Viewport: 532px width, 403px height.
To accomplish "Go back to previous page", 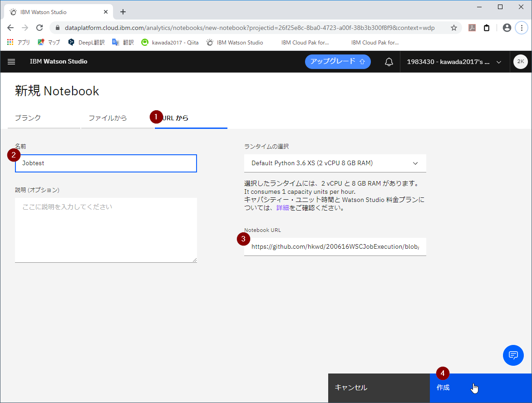I will (x=10, y=28).
